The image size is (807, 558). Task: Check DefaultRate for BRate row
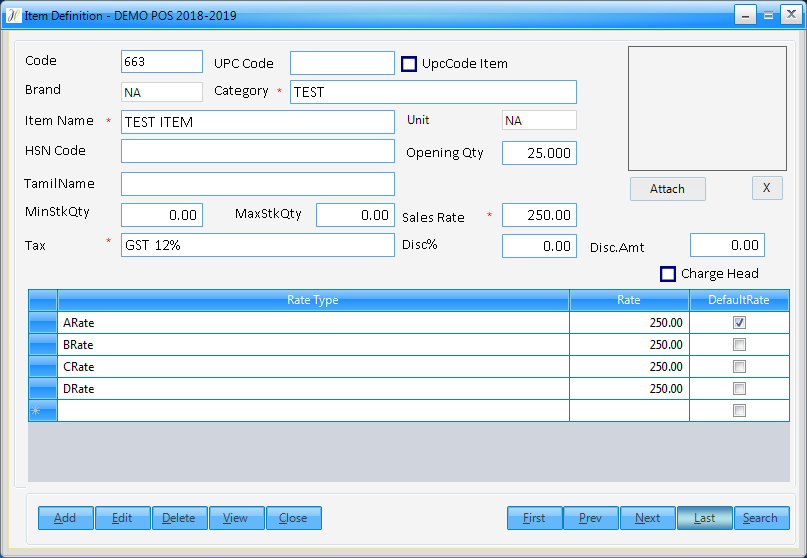coord(739,345)
